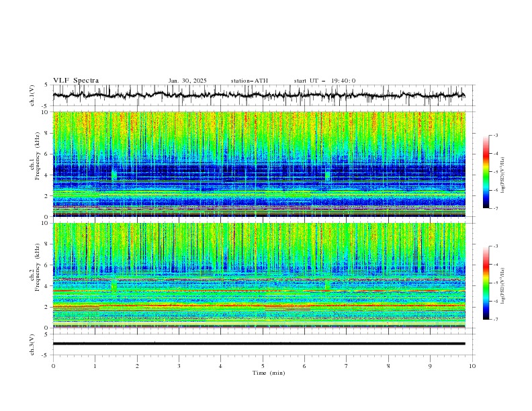Click the log(PSD) label of ch.1 color scale

[x=503, y=175]
